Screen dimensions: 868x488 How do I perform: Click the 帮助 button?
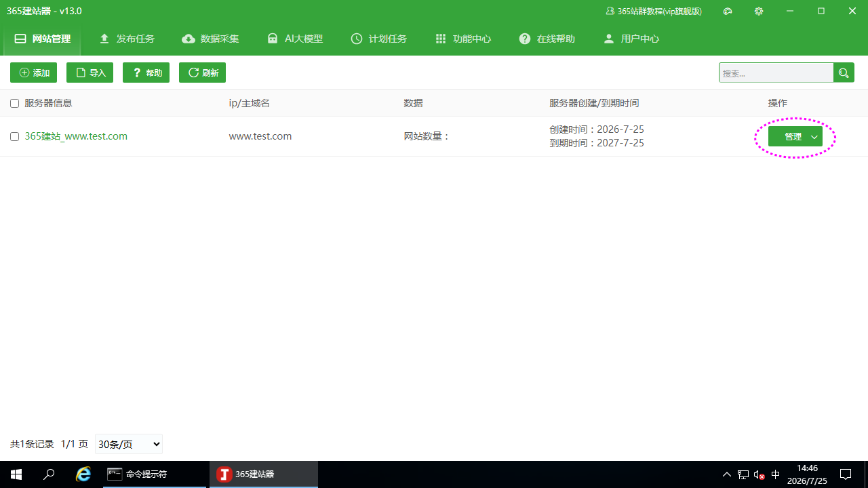(x=146, y=73)
